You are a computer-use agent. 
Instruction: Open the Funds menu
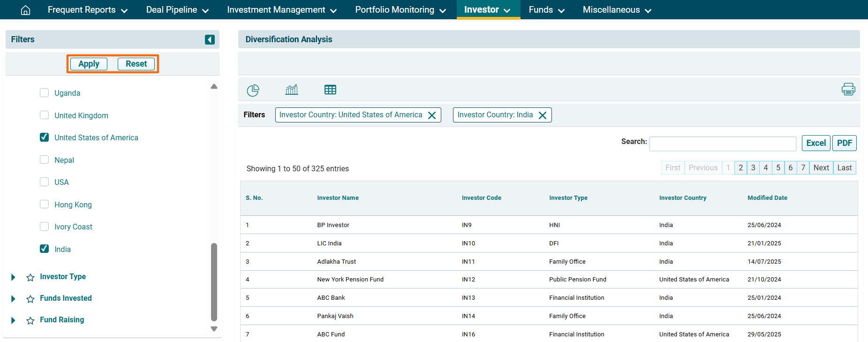pos(546,10)
